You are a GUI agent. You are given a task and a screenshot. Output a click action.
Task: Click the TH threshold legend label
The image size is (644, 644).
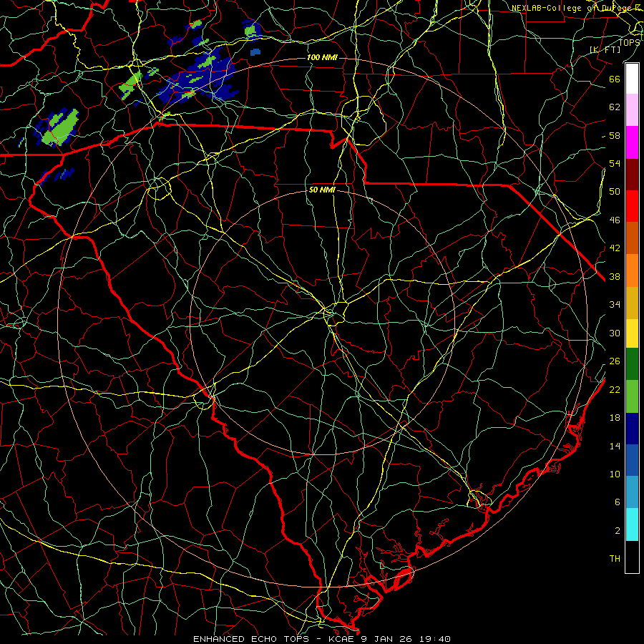[x=615, y=559]
